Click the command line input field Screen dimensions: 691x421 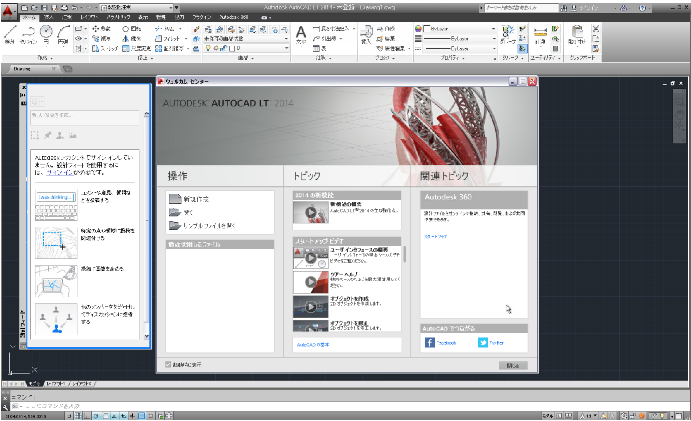(x=348, y=406)
